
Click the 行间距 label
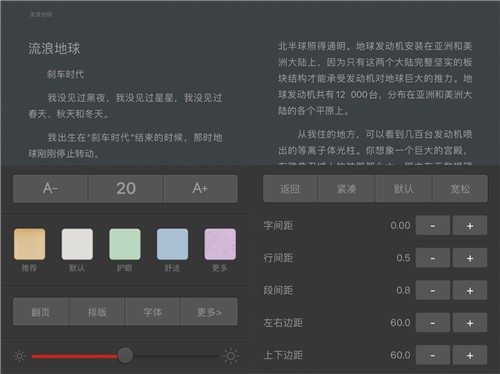278,258
